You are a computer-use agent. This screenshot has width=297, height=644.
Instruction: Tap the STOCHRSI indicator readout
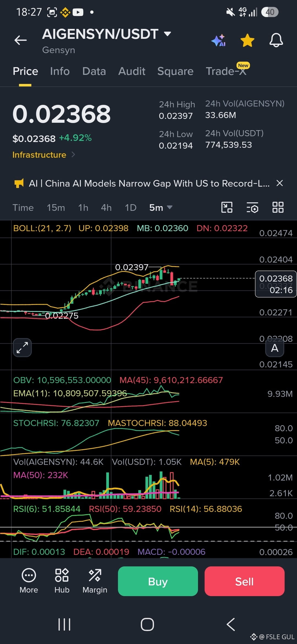point(56,423)
